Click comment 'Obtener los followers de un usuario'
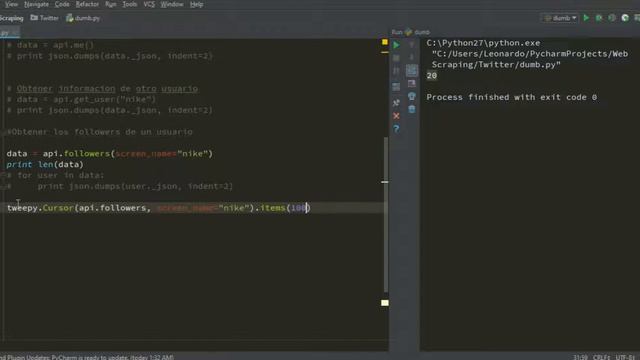Viewport: 640px width, 360px height. (x=100, y=132)
